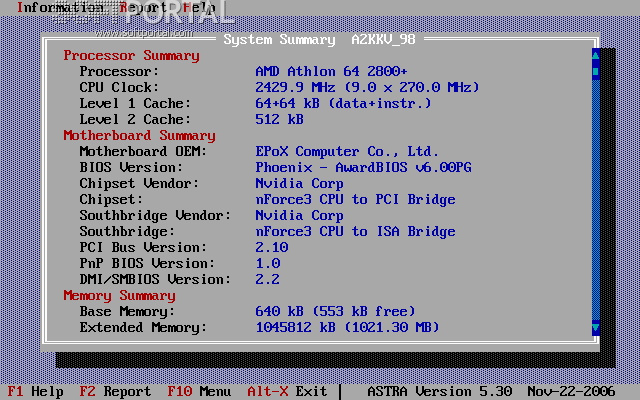Click the scrollbar up arrow
The height and width of the screenshot is (400, 640).
coord(596,55)
